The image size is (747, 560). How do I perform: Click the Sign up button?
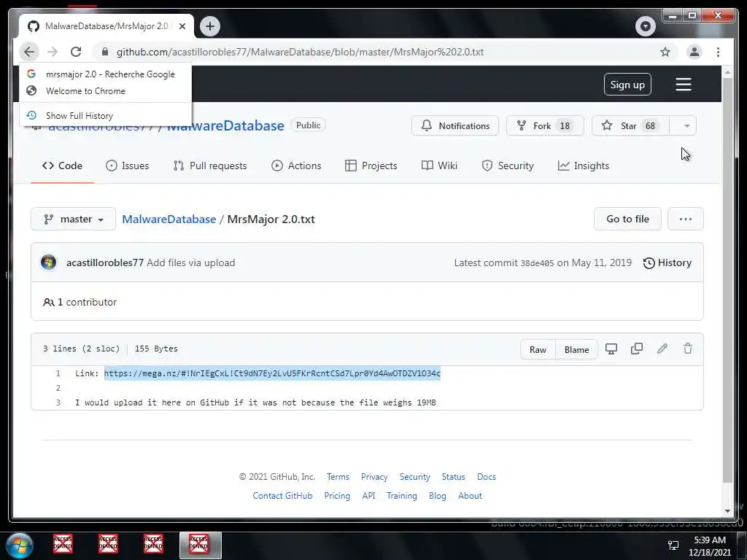coord(627,85)
